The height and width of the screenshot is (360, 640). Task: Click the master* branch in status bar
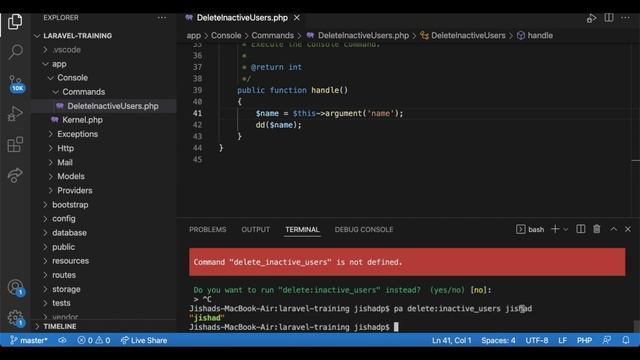click(29, 340)
